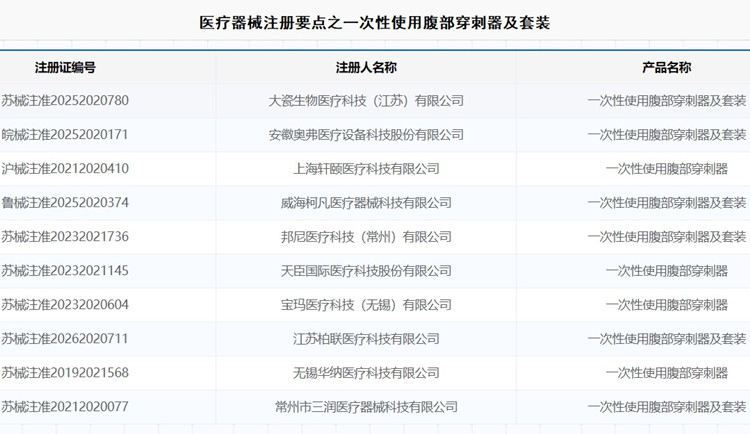750x434 pixels.
Task: Click registrant 上海轩颐医疗科技有限公司
Action: (x=366, y=168)
